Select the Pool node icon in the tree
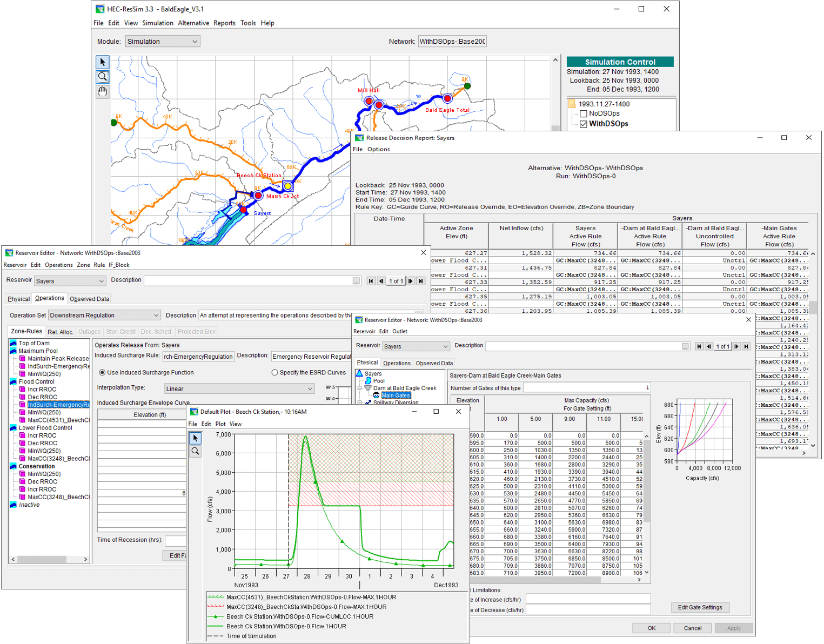This screenshot has width=824, height=644. point(369,381)
